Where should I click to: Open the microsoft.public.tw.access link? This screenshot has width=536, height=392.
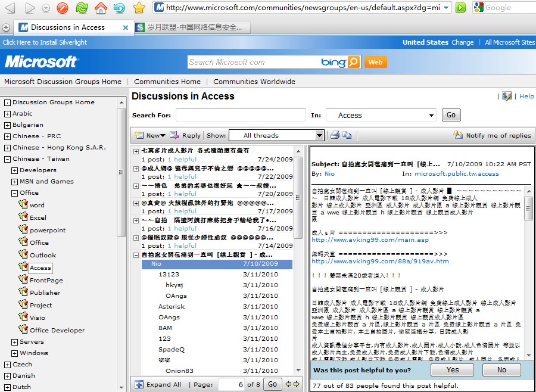(457, 173)
